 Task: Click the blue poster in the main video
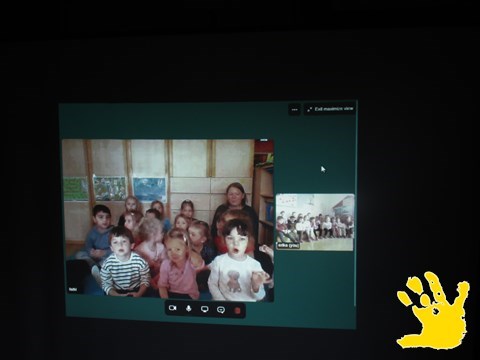[149, 190]
